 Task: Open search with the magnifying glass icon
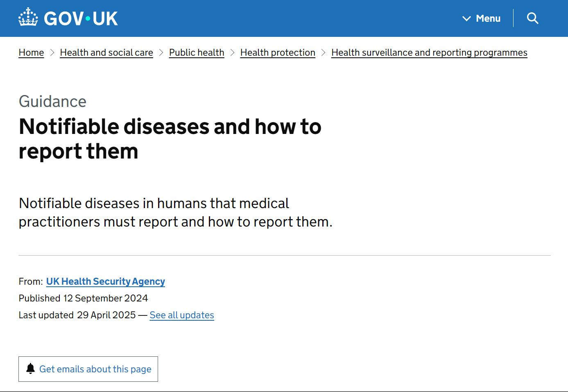532,18
